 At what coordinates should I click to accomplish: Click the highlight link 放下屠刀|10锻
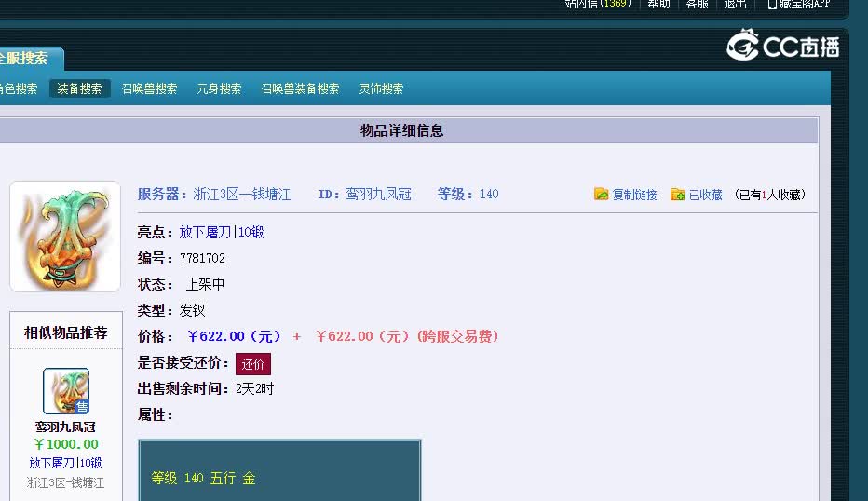(222, 232)
